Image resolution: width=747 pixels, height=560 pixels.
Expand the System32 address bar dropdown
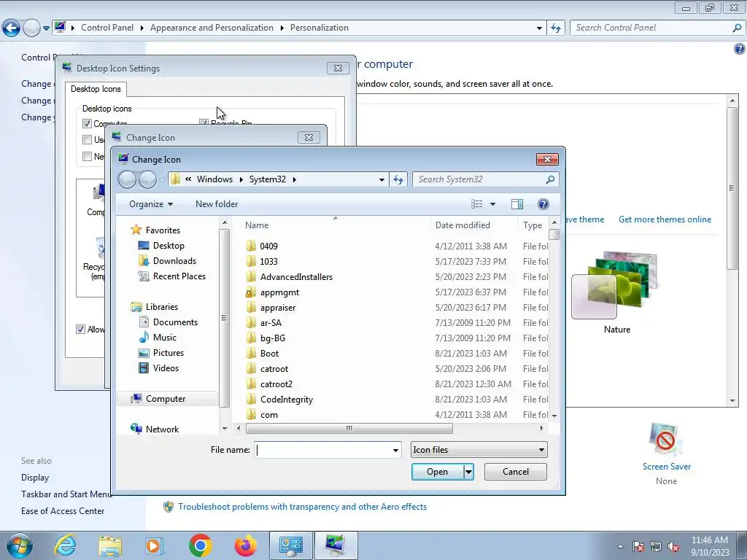[x=382, y=179]
